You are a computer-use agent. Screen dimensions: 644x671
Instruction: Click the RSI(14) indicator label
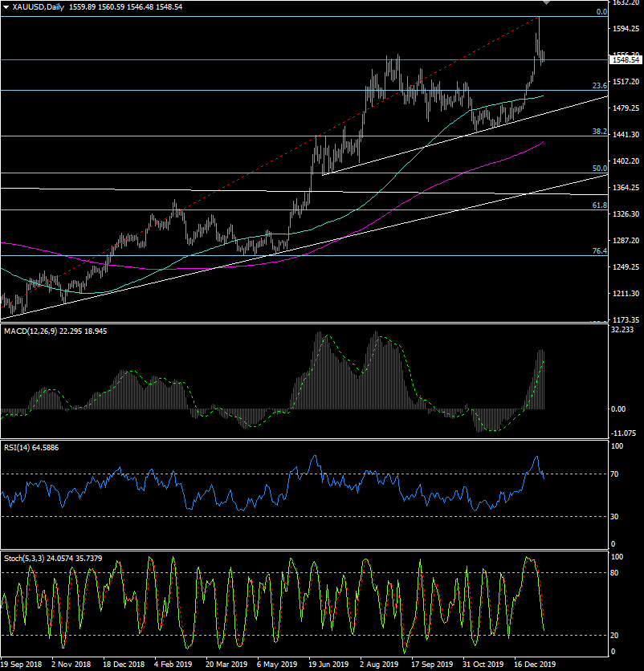click(19, 445)
